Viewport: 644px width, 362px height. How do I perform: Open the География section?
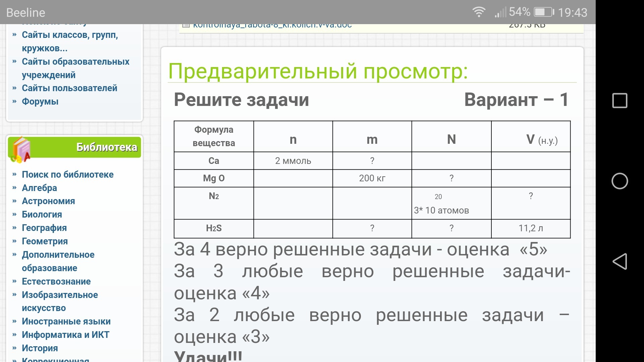click(44, 228)
